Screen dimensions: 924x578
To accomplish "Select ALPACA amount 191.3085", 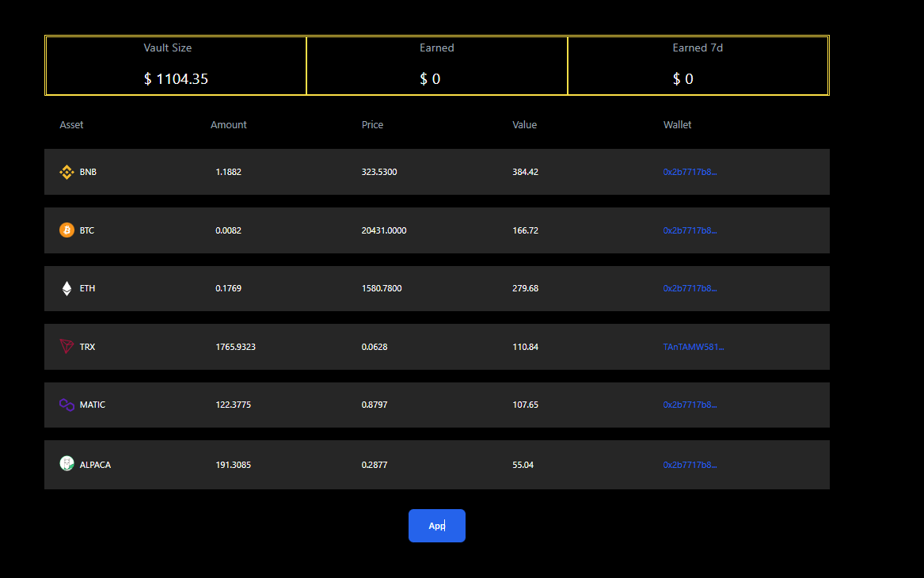I will tap(233, 465).
